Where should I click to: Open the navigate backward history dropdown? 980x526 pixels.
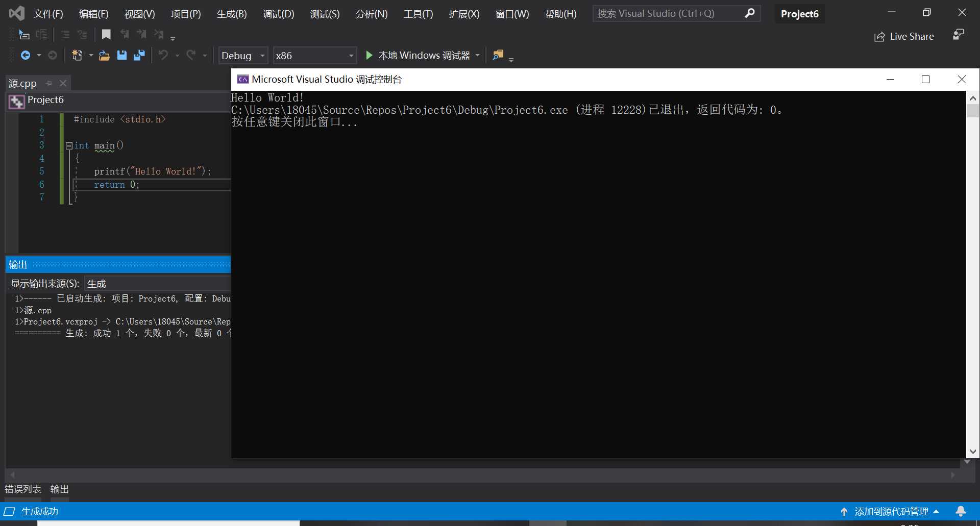point(39,55)
